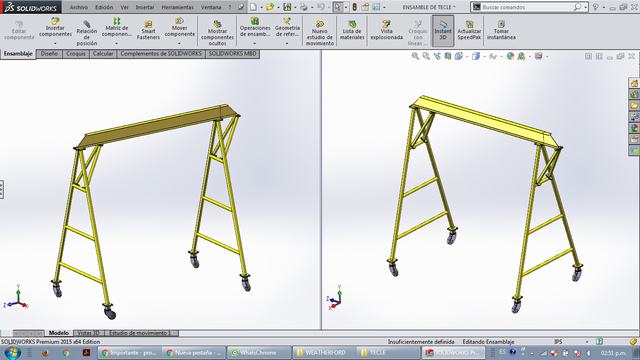Select the Mover componente tool
640x360 pixels.
point(180,28)
